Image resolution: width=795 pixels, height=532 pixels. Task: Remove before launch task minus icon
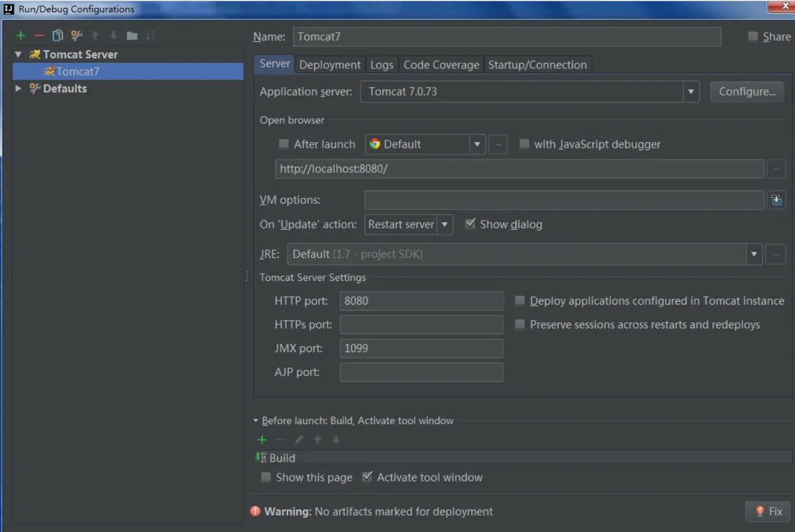coord(281,439)
